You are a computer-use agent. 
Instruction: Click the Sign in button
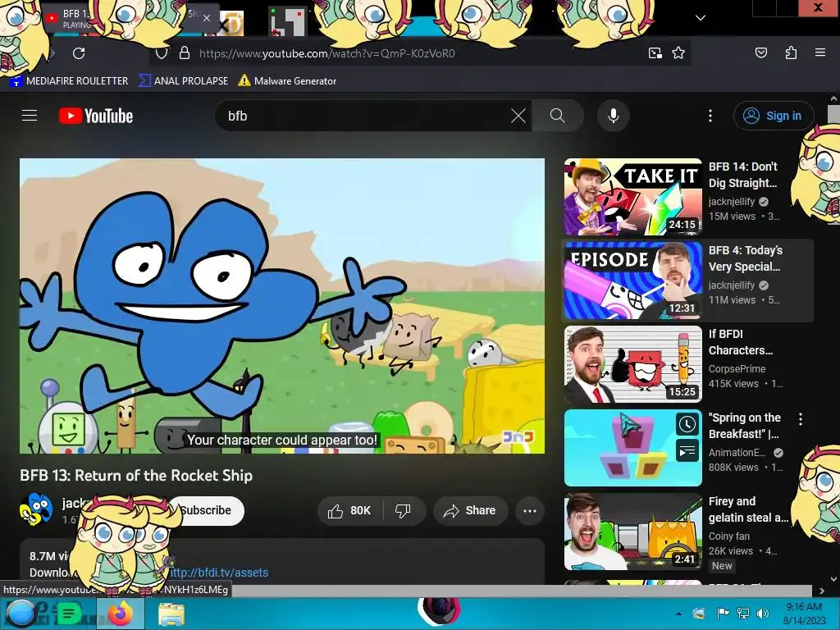click(774, 116)
